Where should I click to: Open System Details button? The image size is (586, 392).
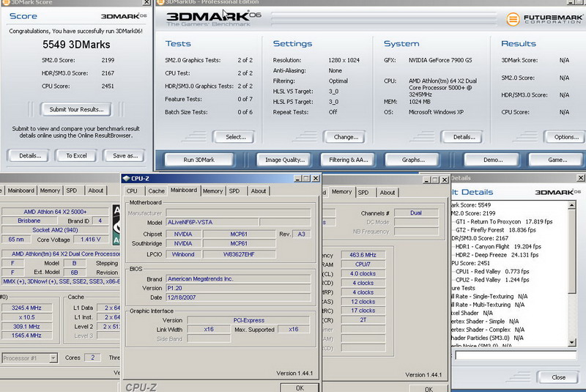461,137
